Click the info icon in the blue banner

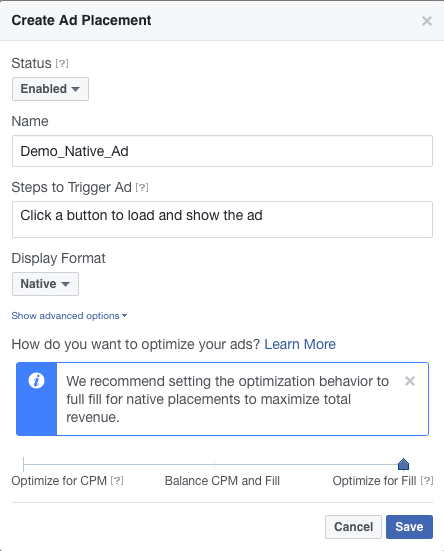click(x=37, y=381)
